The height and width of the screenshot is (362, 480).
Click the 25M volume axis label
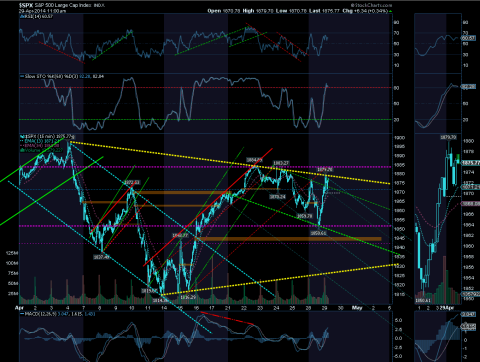point(13,294)
